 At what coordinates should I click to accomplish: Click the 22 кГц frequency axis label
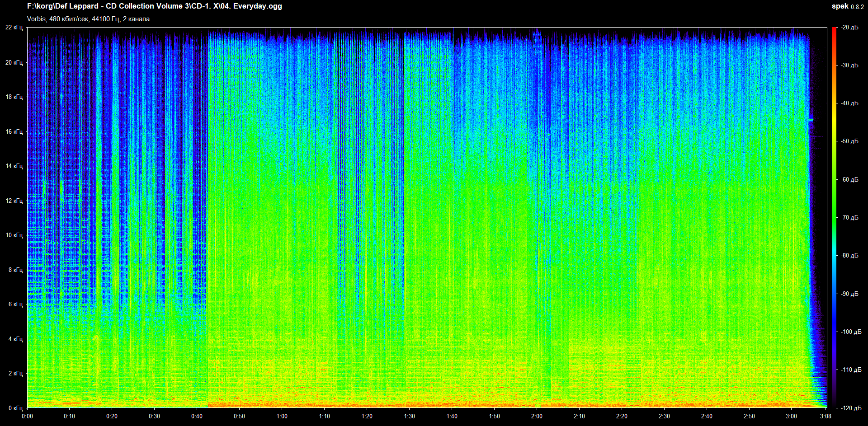14,28
